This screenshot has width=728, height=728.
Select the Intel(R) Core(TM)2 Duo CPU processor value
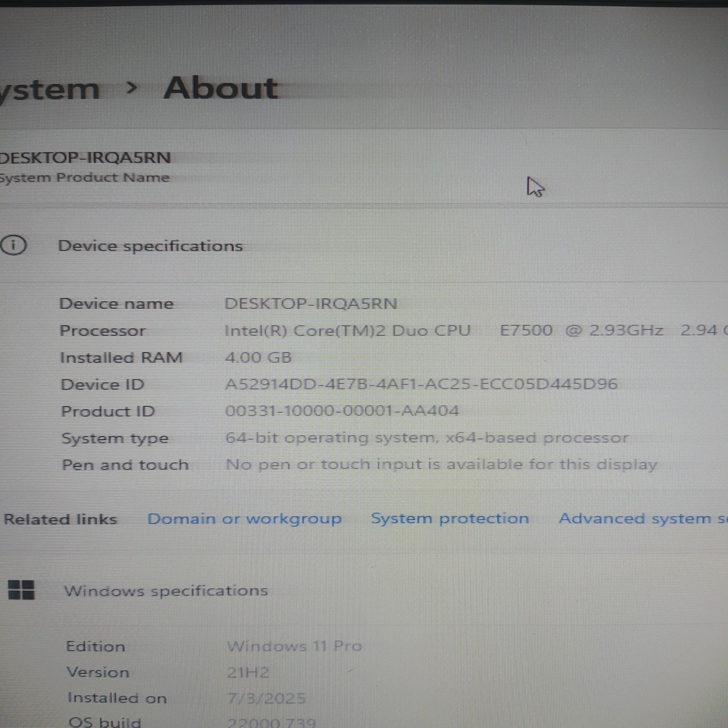tap(476, 330)
